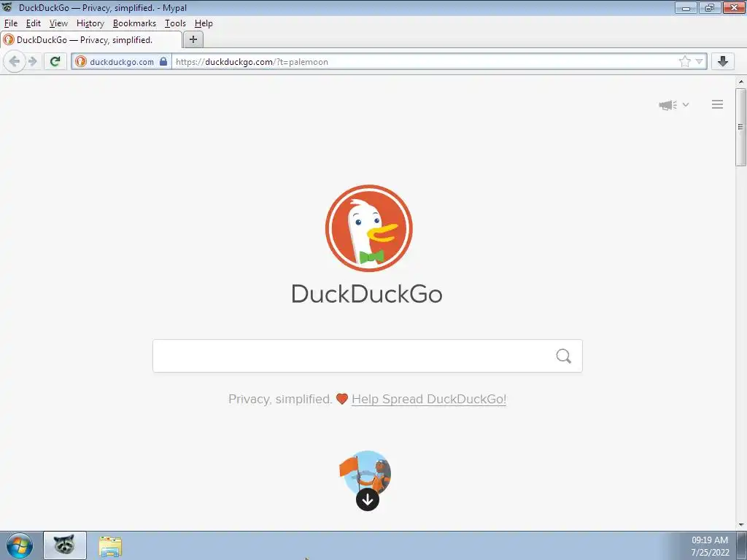Open the Edit menu
The height and width of the screenshot is (560, 747).
(x=34, y=23)
